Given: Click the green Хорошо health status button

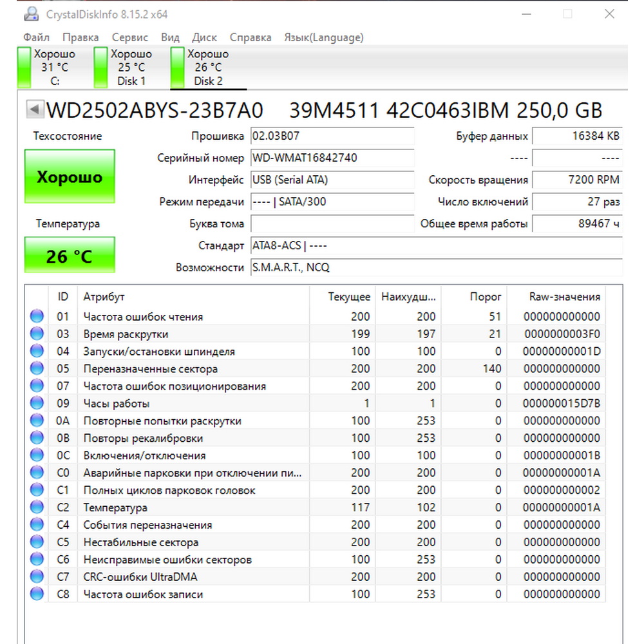Looking at the screenshot, I should 70,176.
